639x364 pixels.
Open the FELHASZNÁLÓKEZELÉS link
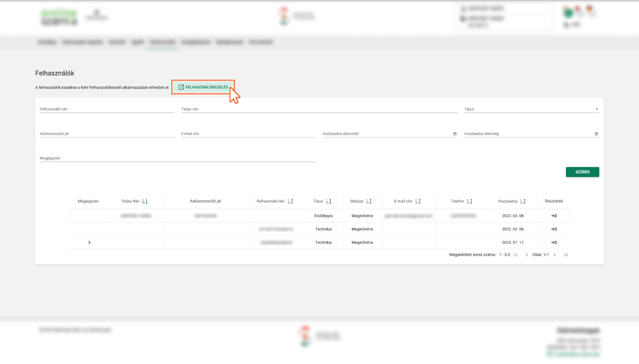[x=203, y=87]
